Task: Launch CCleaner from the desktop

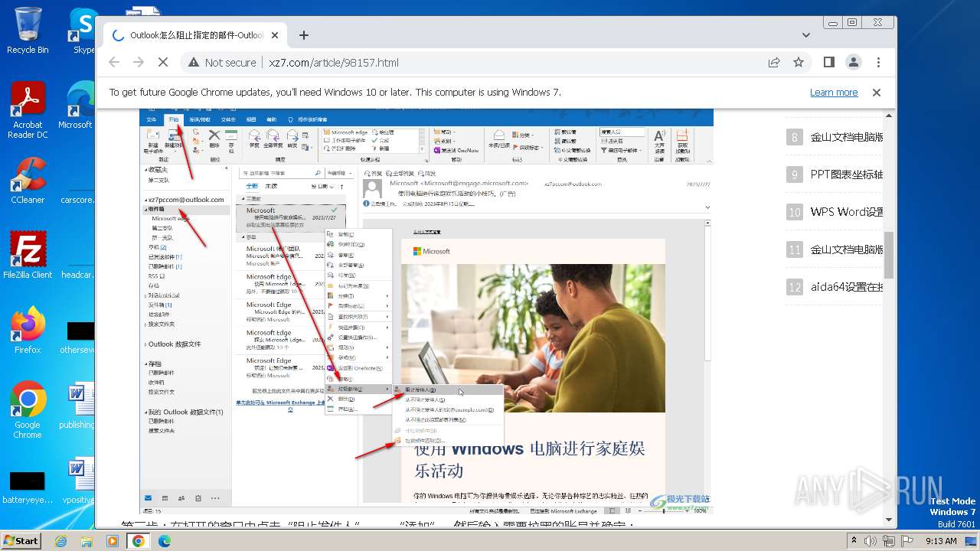Action: (x=28, y=181)
